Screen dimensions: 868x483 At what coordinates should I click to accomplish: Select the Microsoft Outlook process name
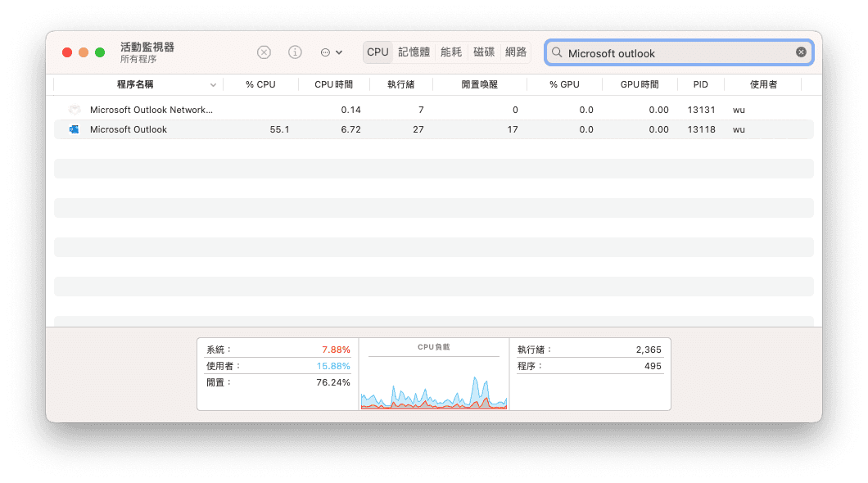point(129,129)
